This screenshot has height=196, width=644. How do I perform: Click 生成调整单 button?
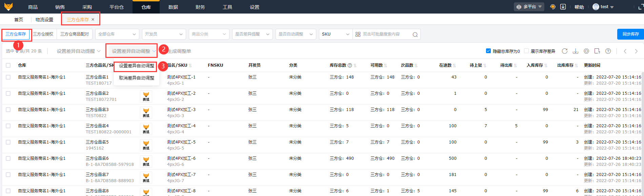180,51
